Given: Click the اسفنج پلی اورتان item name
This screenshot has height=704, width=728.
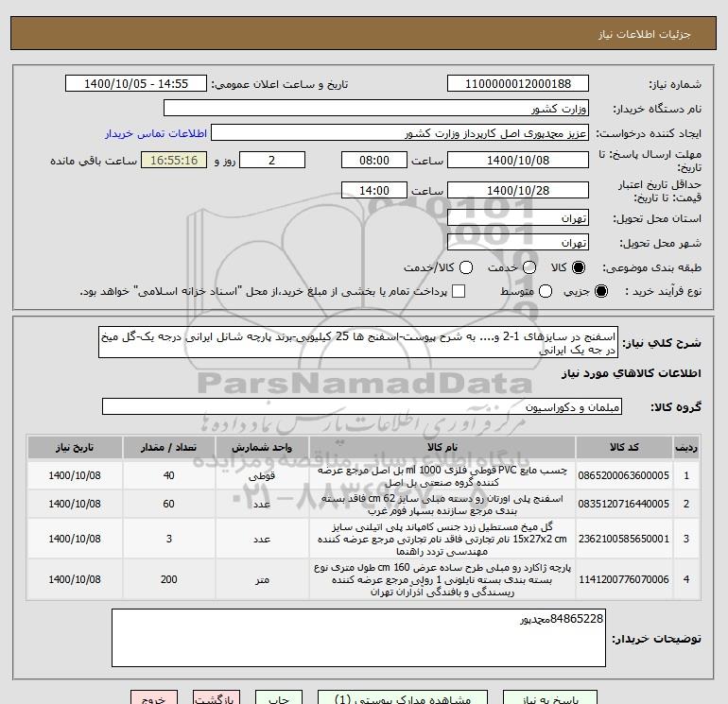Looking at the screenshot, I should [x=442, y=505].
